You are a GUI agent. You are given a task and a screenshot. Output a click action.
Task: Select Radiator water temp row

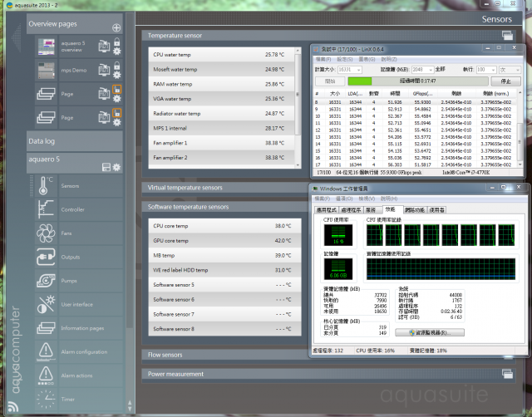point(221,113)
